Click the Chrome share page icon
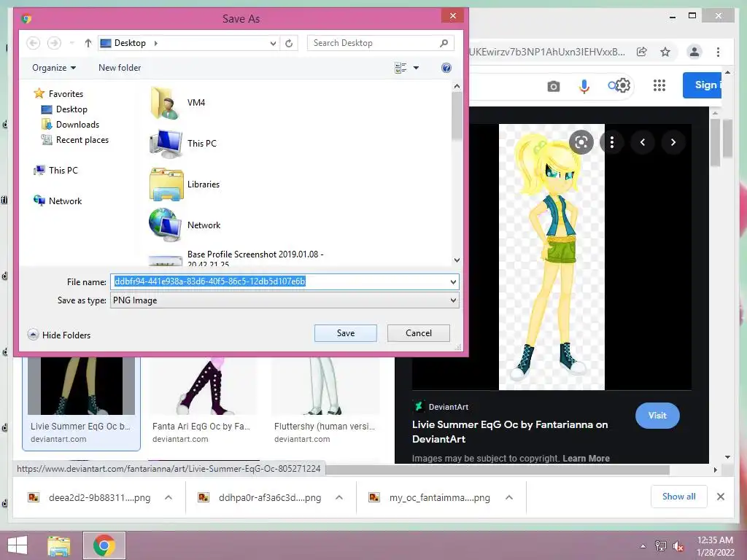Viewport: 747px width, 560px height. pyautogui.click(x=642, y=52)
